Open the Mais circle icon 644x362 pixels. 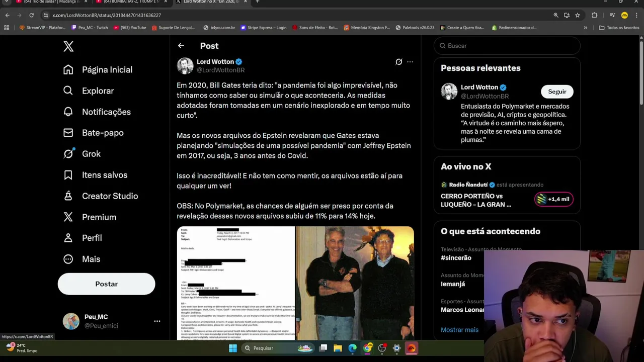coord(68,259)
